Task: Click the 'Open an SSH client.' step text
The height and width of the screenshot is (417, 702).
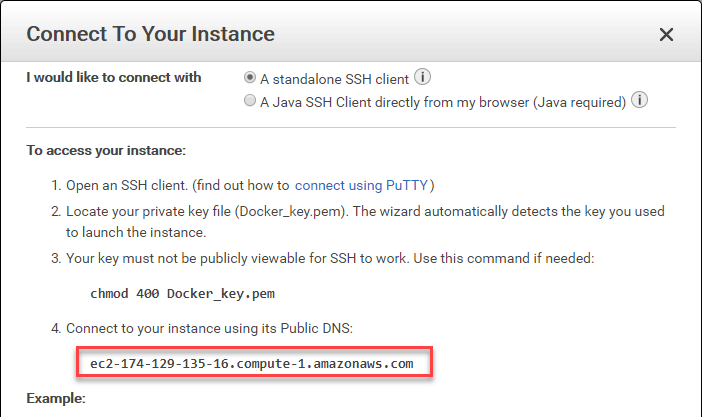Action: click(x=131, y=185)
